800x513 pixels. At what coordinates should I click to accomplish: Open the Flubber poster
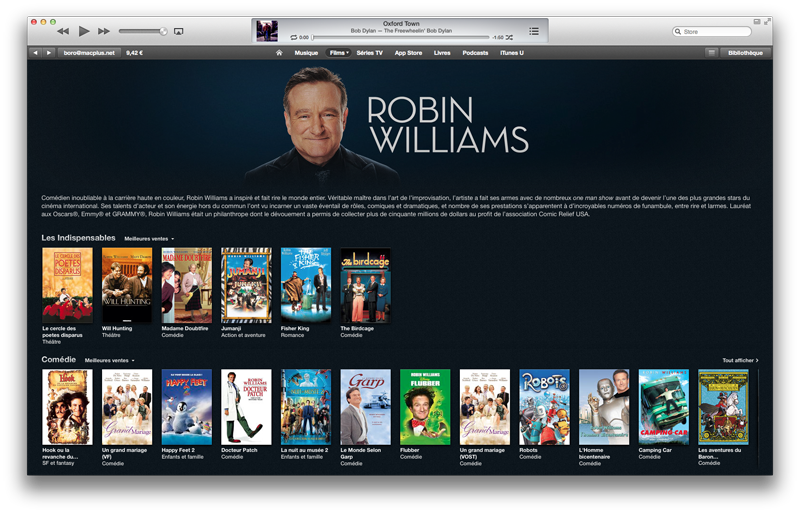coord(426,407)
